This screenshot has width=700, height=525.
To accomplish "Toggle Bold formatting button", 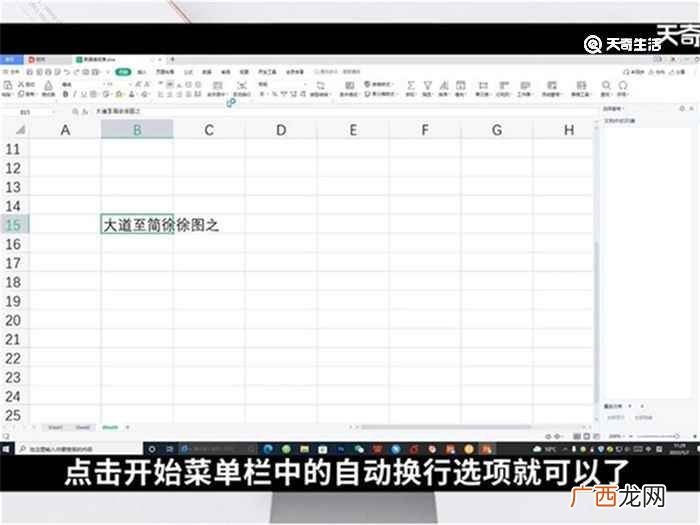I will [x=66, y=94].
